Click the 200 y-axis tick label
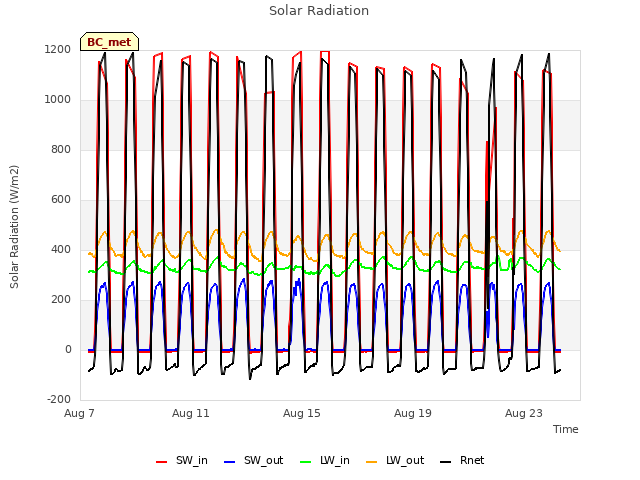The image size is (640, 480). pos(61,300)
